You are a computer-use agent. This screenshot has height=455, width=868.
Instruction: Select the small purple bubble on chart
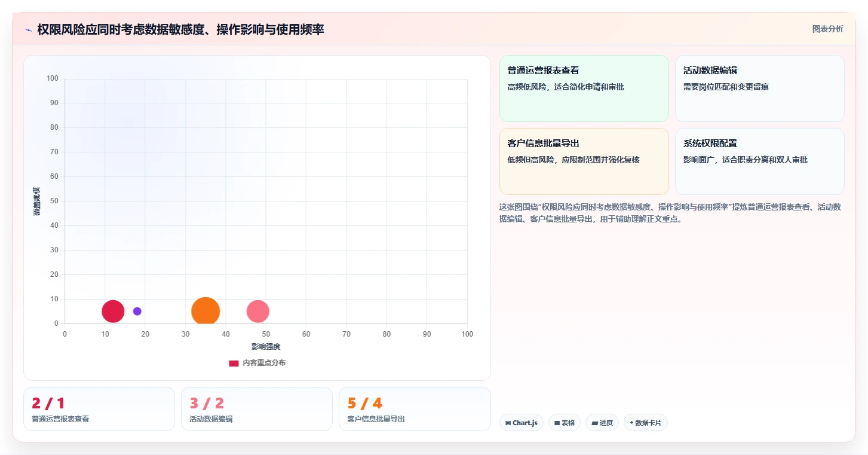click(137, 311)
